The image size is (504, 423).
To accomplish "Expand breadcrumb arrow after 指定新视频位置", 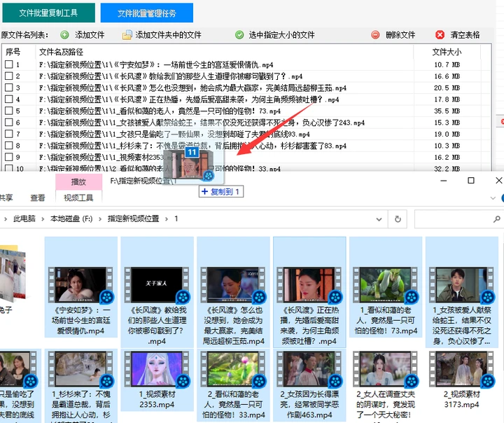I will [167, 219].
